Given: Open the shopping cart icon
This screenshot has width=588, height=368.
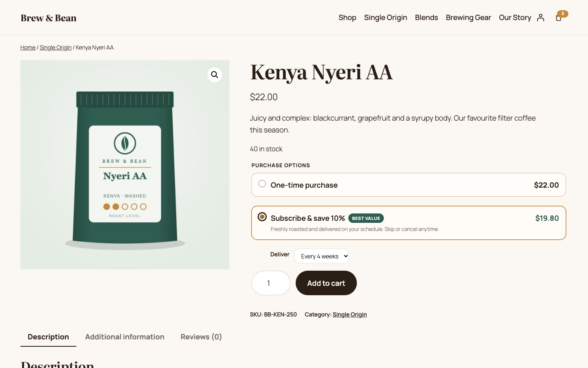Looking at the screenshot, I should [559, 18].
